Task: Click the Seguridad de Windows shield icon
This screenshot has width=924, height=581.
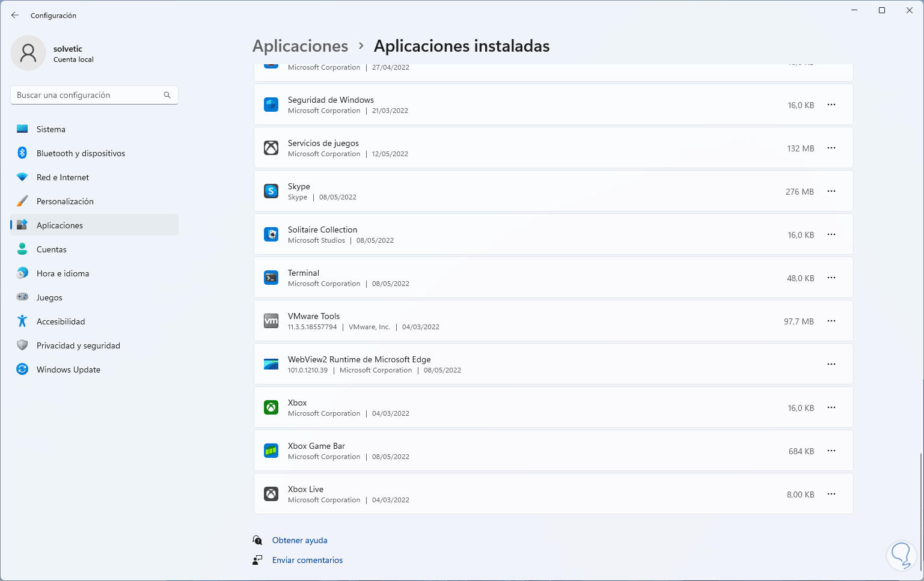Action: point(271,105)
